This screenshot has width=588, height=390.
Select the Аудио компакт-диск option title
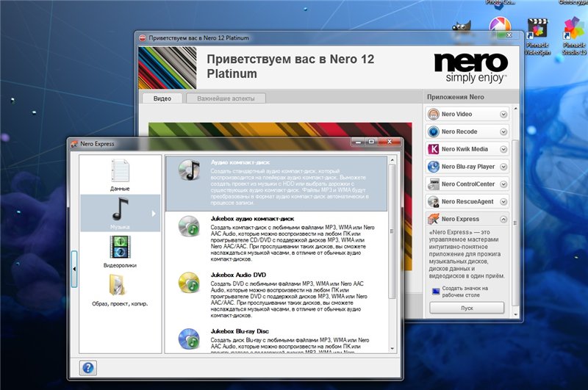240,162
